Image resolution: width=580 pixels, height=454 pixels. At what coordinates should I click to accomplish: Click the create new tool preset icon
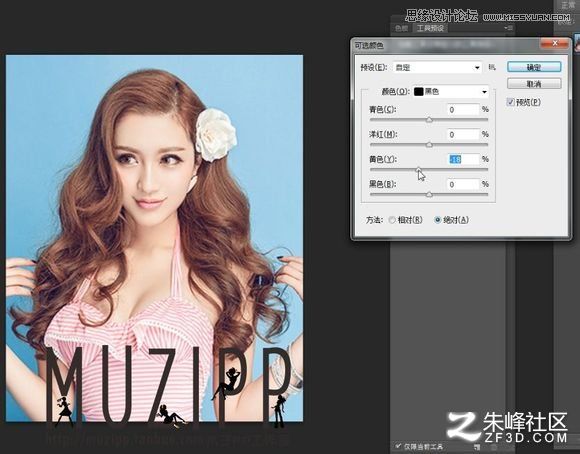[477, 447]
